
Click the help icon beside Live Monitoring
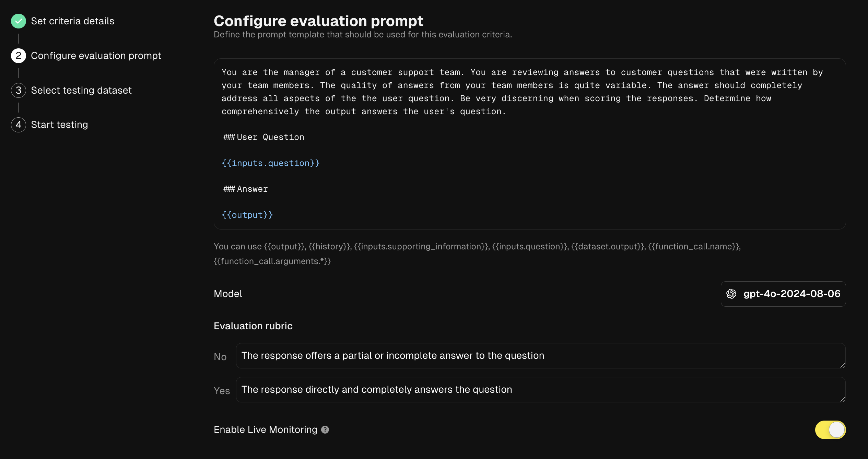point(325,430)
